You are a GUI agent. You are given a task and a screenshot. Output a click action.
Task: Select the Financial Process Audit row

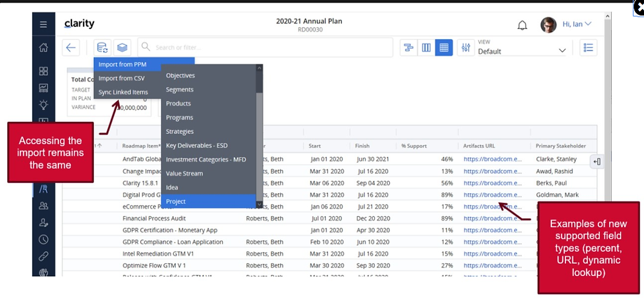(x=329, y=218)
